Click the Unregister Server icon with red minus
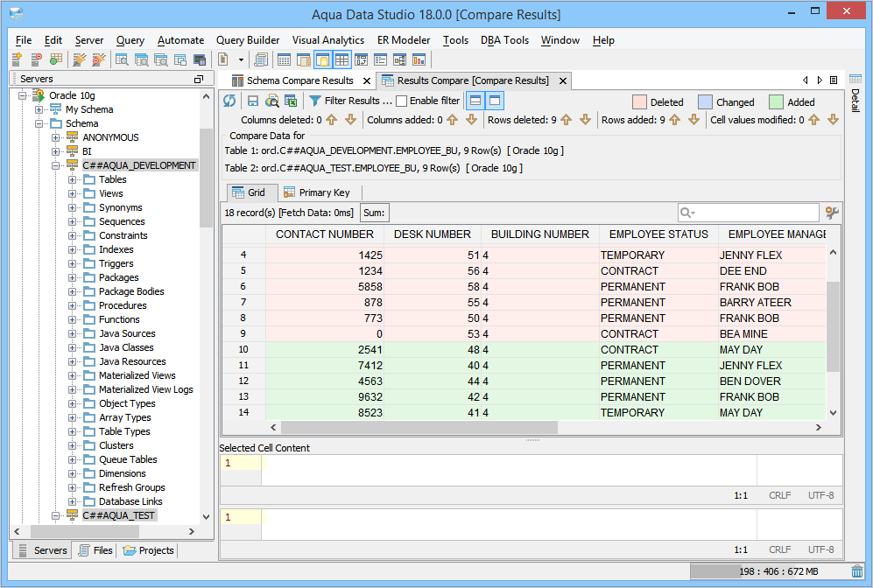The height and width of the screenshot is (588, 873). [x=36, y=59]
